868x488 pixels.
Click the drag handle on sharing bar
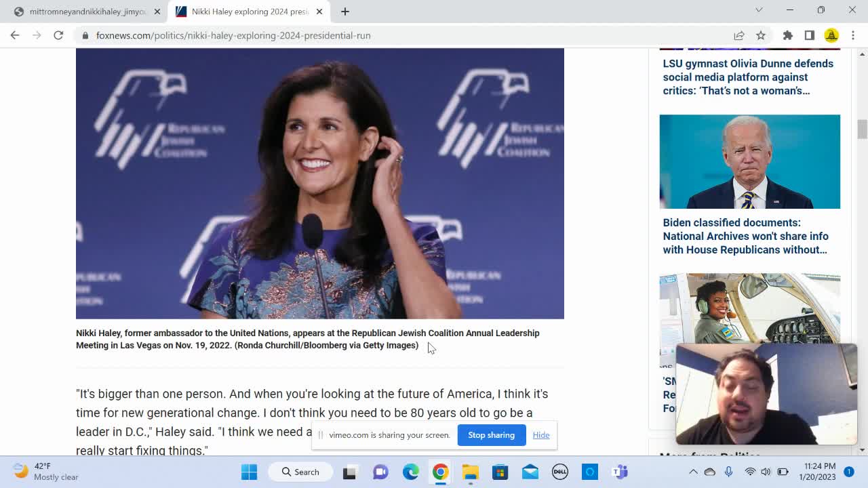tap(321, 435)
